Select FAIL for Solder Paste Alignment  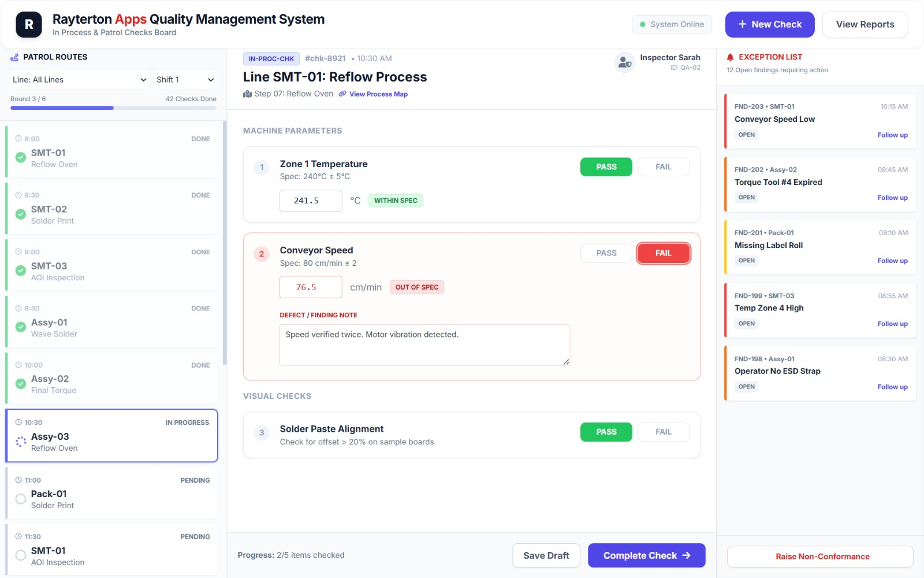(x=663, y=432)
